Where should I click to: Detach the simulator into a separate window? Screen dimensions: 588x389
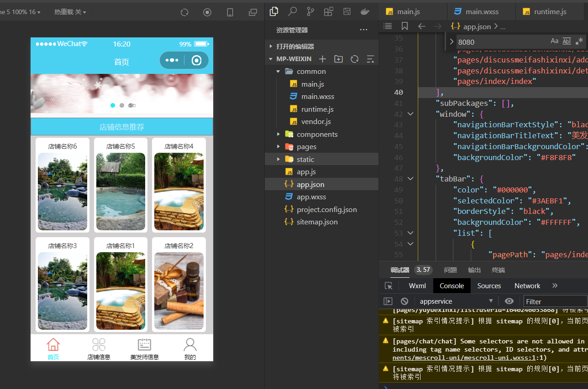pyautogui.click(x=252, y=12)
